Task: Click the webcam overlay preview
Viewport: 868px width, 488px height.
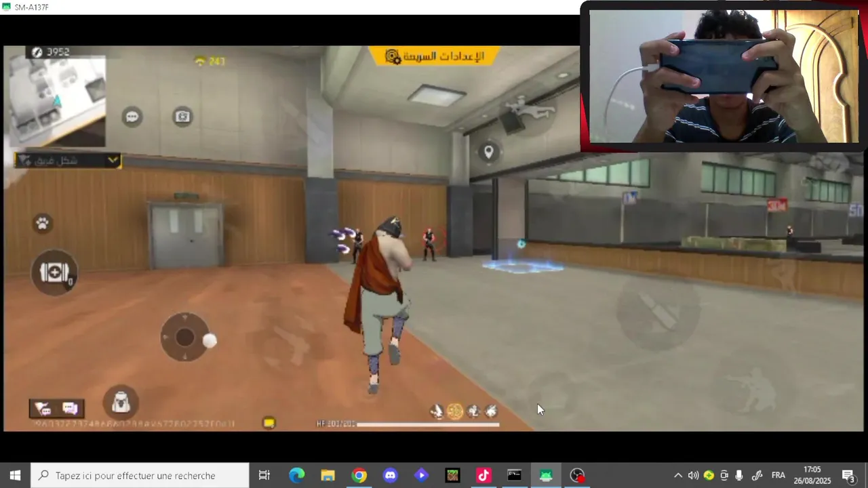Action: click(x=724, y=76)
